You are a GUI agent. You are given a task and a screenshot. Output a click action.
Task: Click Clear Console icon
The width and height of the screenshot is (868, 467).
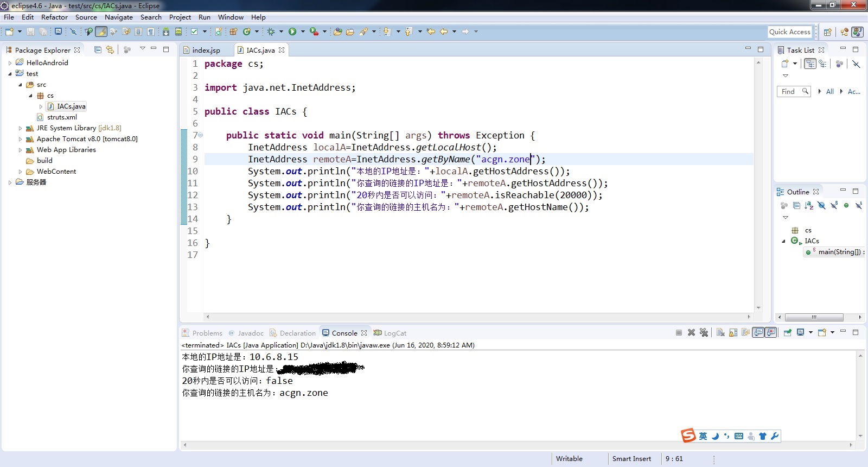pos(720,332)
